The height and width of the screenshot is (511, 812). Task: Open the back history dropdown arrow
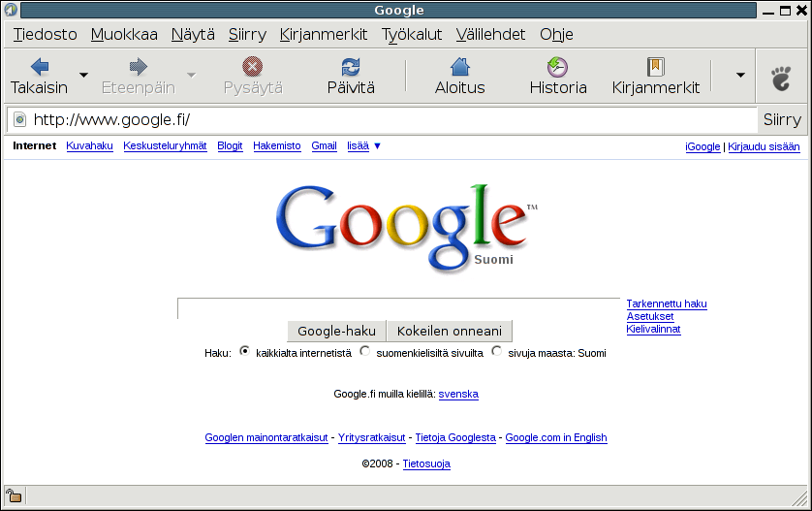pyautogui.click(x=83, y=75)
